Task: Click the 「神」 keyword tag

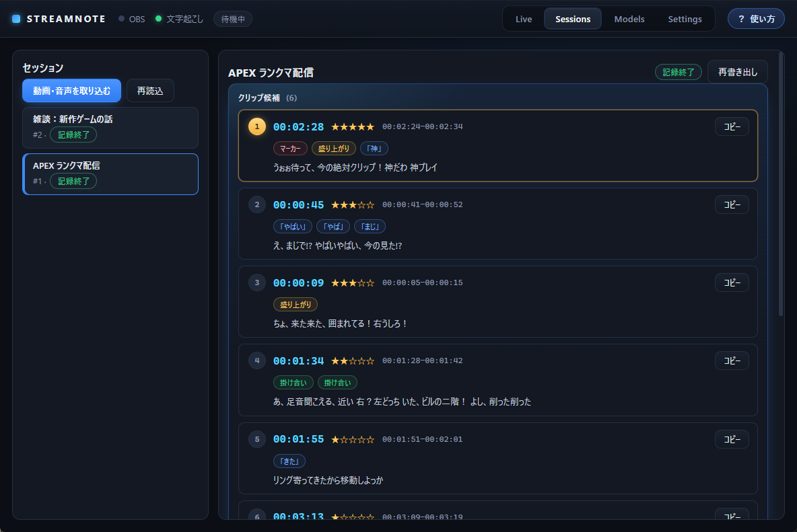Action: pyautogui.click(x=374, y=149)
